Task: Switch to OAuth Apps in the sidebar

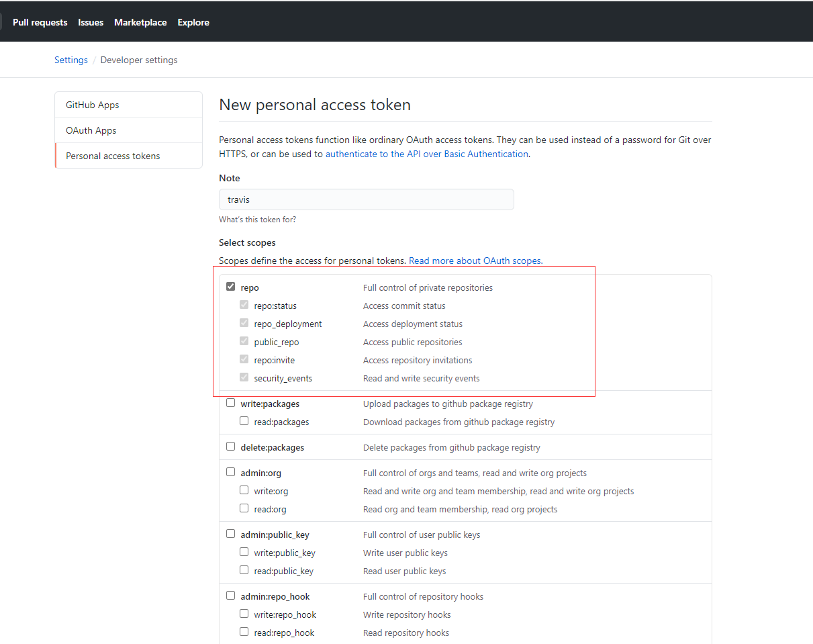Action: click(x=128, y=130)
